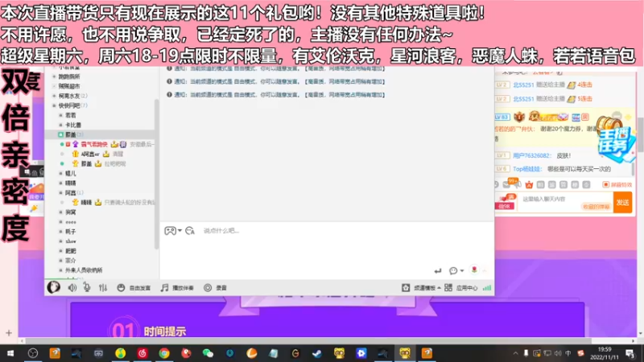Screen dimensions: 644x362
Task: Expand the 阿鑫 sub-channel
Action: click(60, 192)
